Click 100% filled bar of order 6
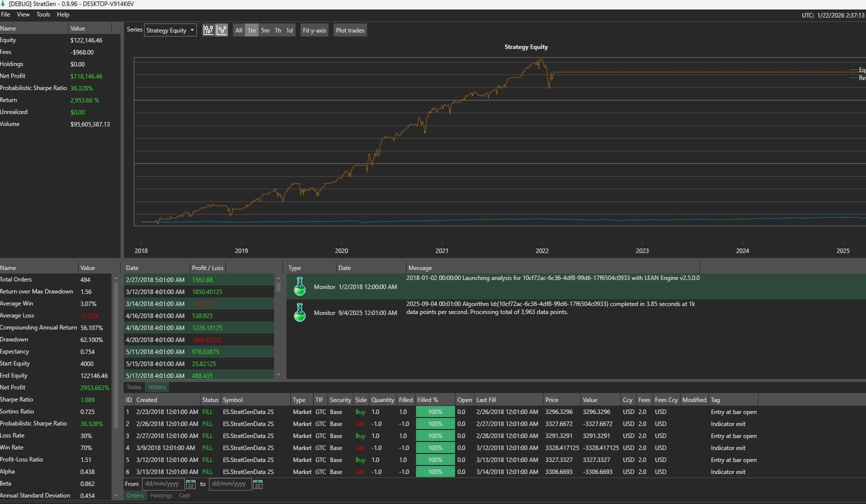Viewport: 866px width, 504px height. coord(435,472)
